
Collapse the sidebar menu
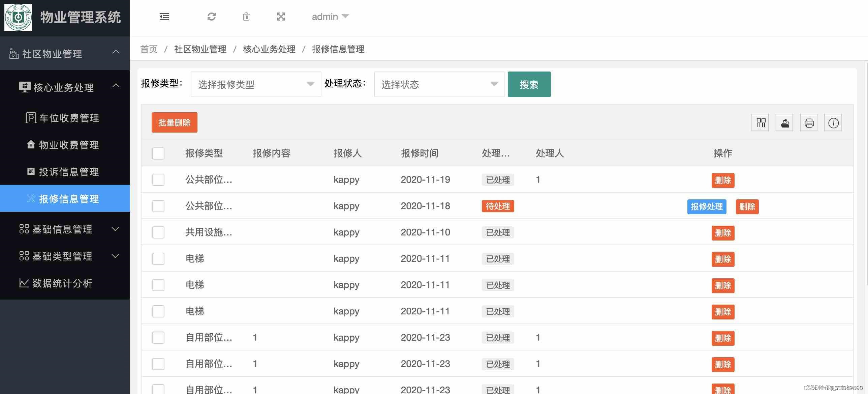coord(164,16)
